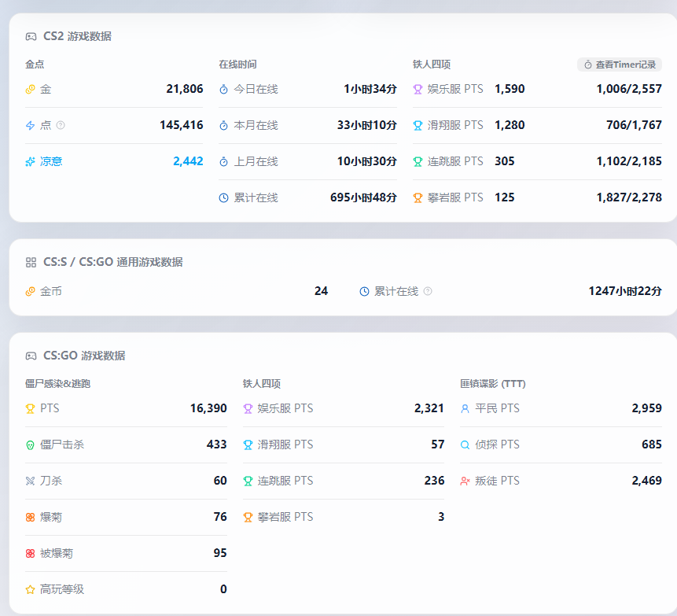Click the purple trophy beside CS2 娱乐服 PTS
The height and width of the screenshot is (616, 677).
418,90
